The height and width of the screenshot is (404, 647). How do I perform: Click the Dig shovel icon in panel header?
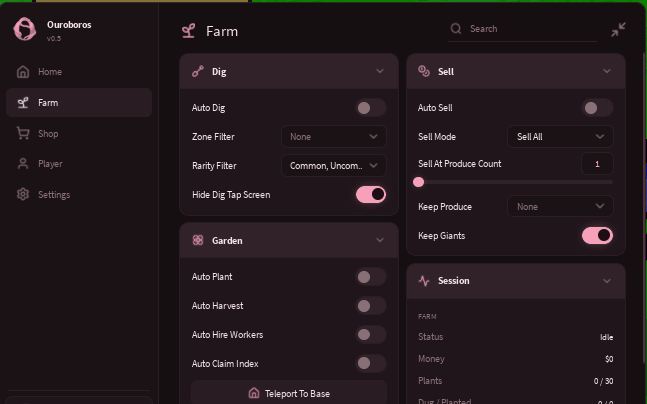198,71
